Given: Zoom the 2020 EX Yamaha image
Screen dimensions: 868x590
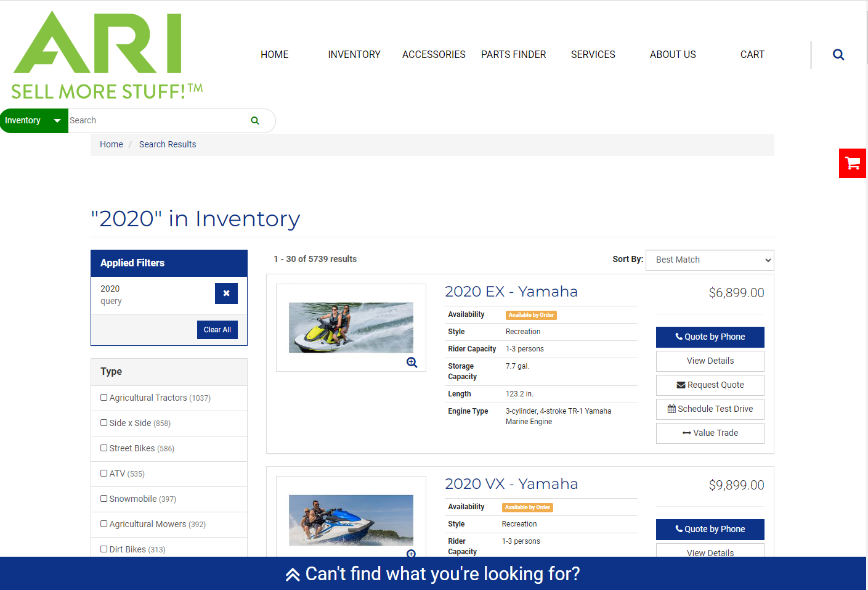Looking at the screenshot, I should (412, 363).
